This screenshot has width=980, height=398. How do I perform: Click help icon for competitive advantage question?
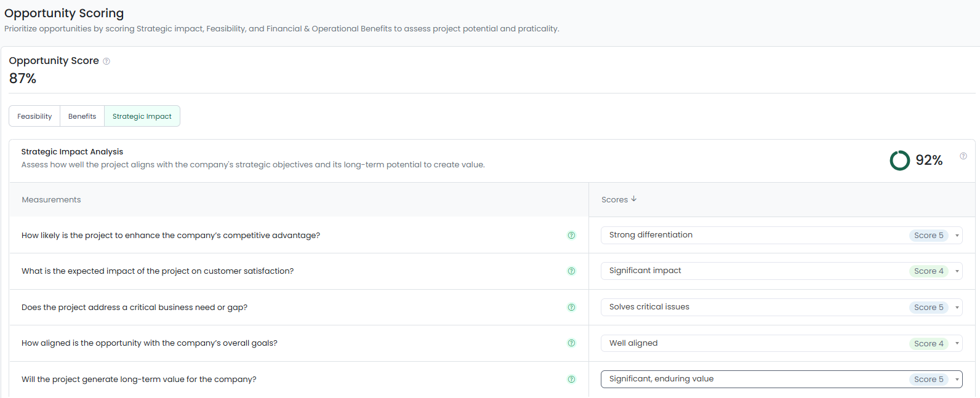tap(571, 236)
